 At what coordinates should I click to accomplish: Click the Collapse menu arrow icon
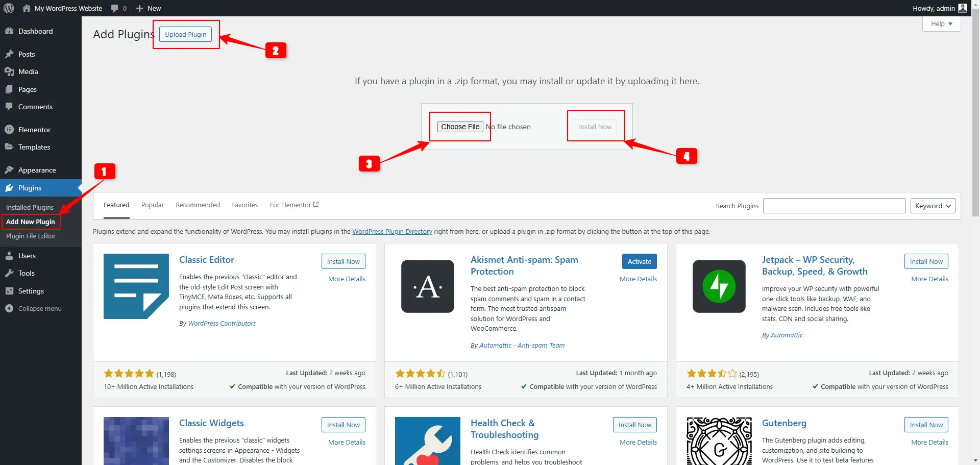[x=9, y=308]
